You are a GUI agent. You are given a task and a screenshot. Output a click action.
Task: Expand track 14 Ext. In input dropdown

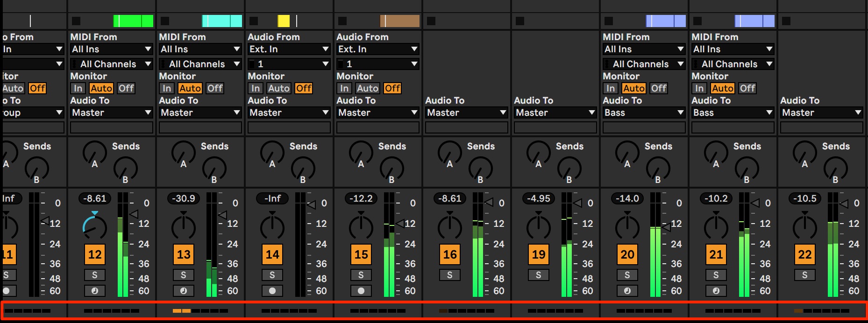pos(289,49)
